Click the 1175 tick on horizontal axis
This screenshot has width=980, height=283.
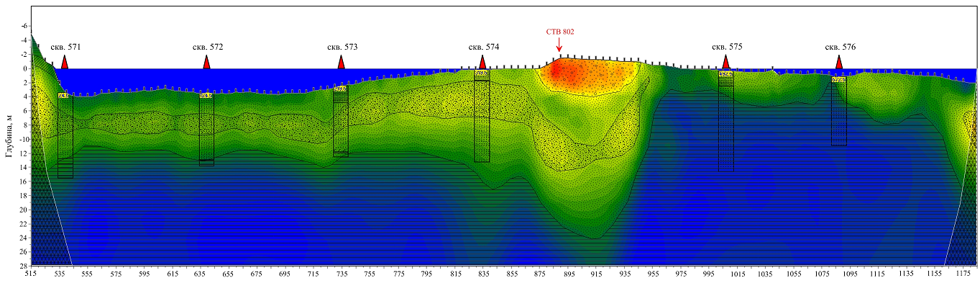964,274
